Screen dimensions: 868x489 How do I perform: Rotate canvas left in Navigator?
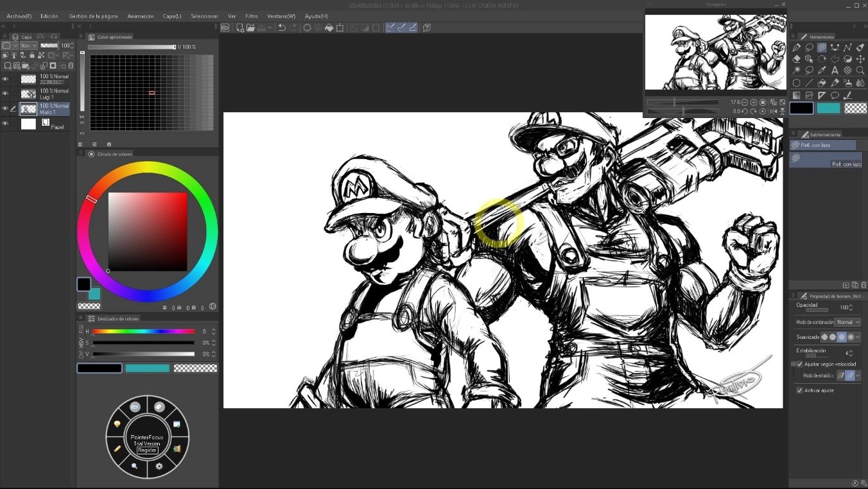pos(745,111)
